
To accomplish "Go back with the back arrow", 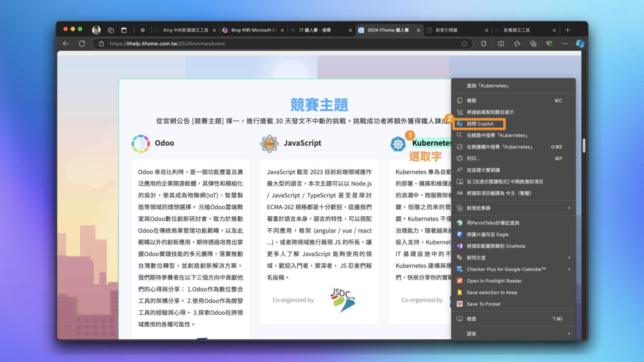I will (65, 43).
